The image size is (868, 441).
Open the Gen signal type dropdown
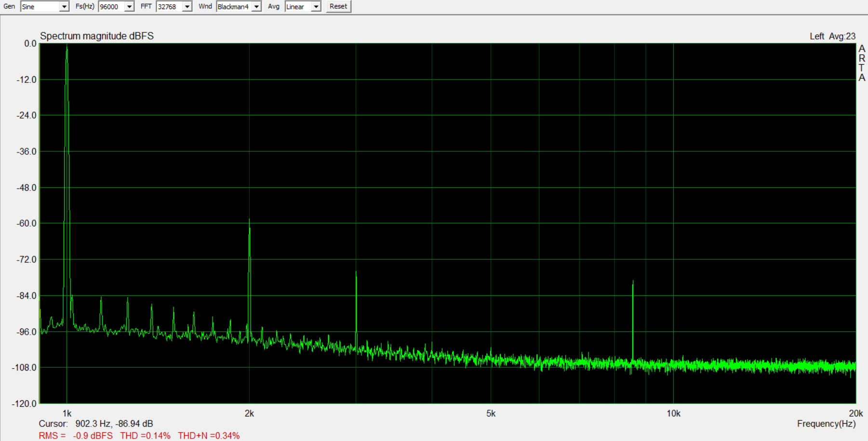[x=44, y=7]
